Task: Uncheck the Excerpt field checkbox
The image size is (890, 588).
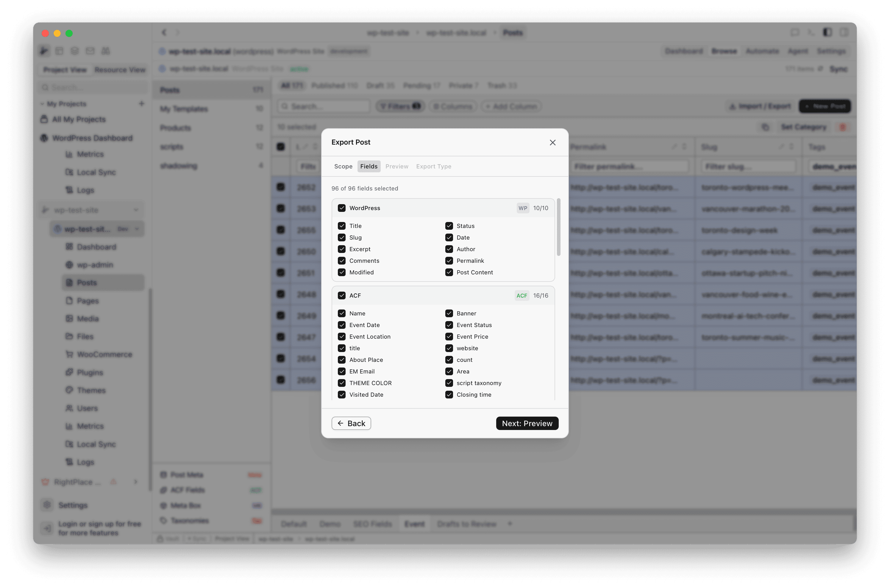Action: click(341, 249)
